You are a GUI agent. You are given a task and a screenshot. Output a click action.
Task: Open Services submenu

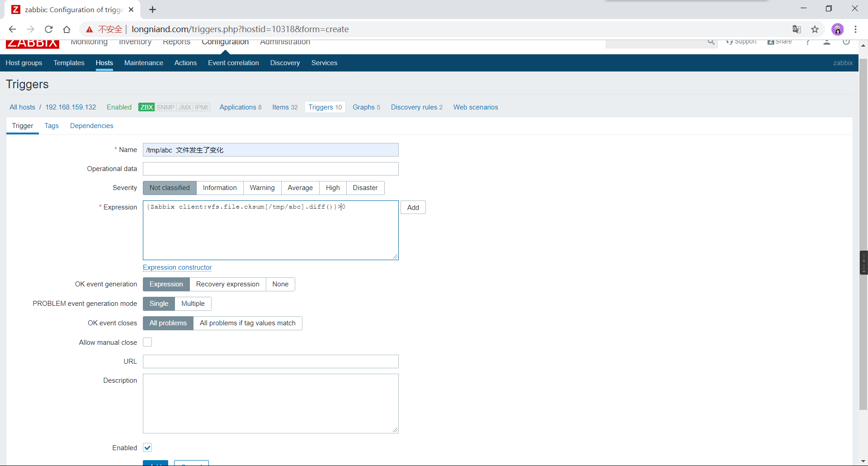[324, 63]
